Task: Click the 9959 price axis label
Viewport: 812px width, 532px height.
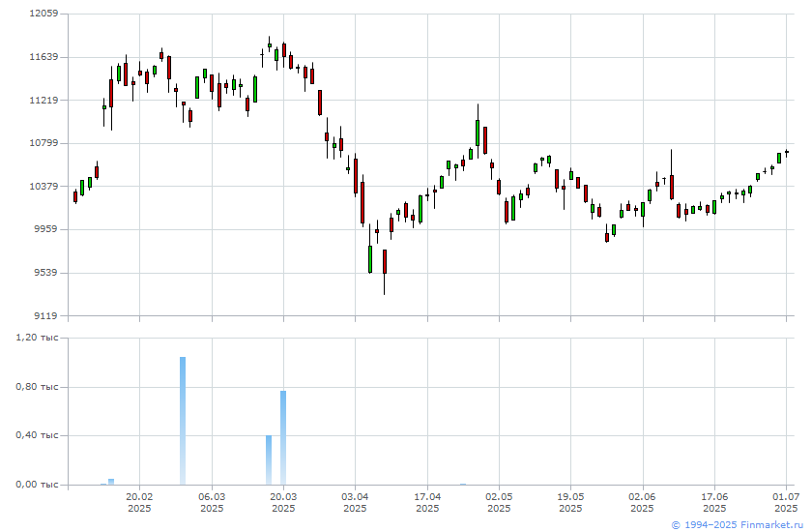Action: (x=45, y=229)
